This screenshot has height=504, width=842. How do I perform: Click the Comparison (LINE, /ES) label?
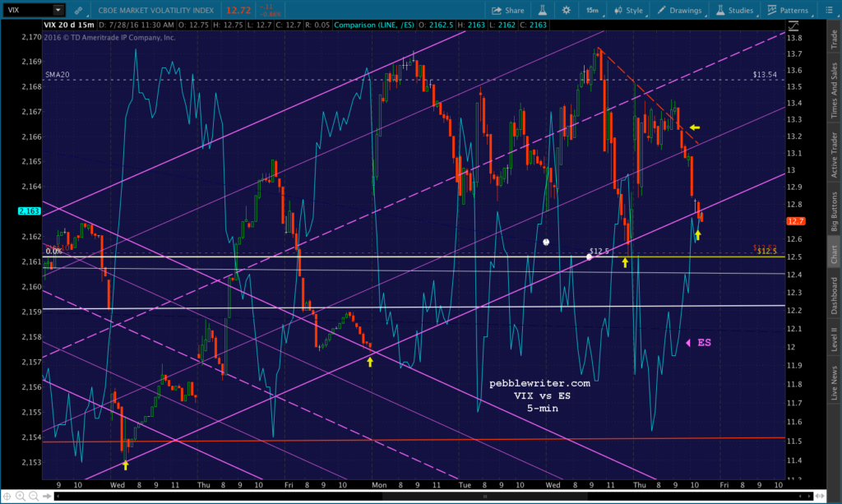(x=374, y=25)
